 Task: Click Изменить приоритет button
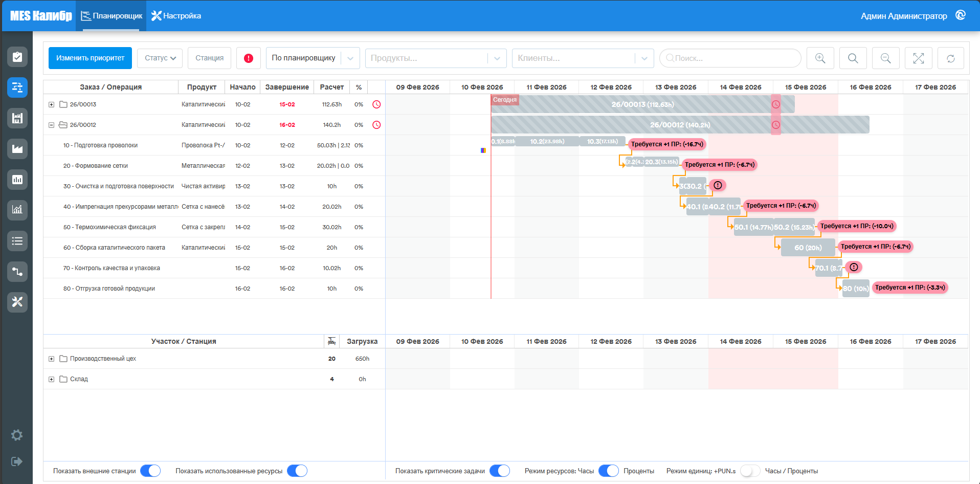coord(90,58)
